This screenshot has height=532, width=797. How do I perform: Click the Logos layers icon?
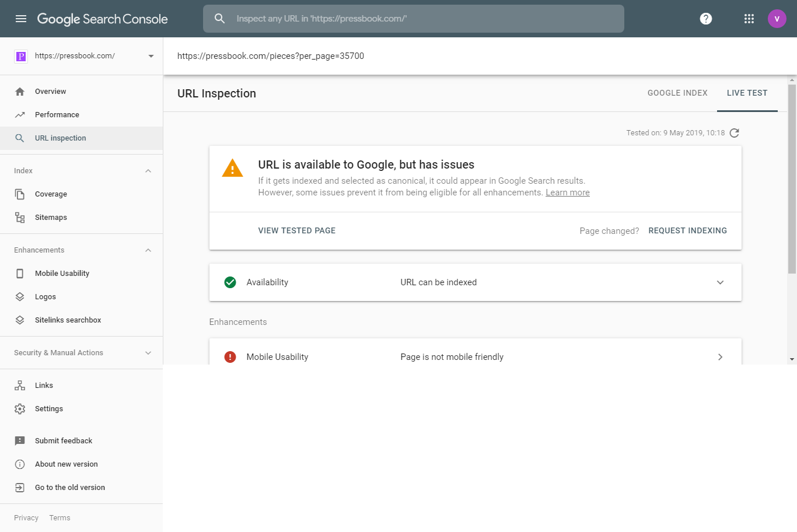click(20, 297)
